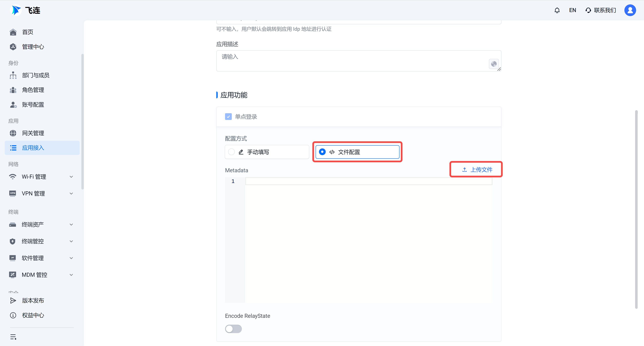Click the main page vertical scrollbar

(636, 209)
